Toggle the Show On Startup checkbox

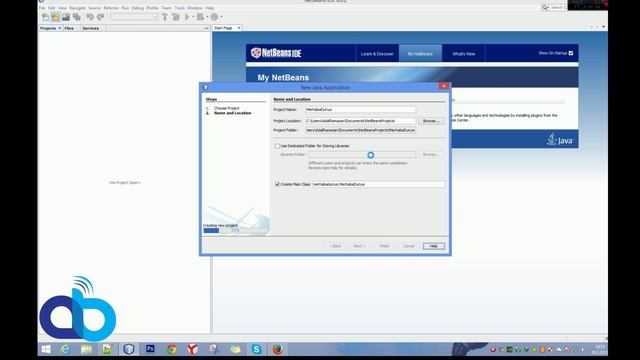pyautogui.click(x=571, y=53)
